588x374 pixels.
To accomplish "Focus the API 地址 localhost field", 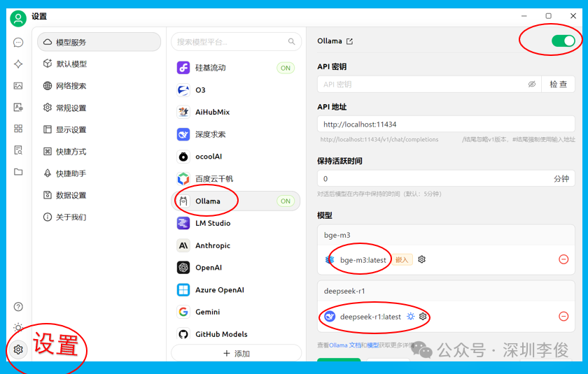I will (x=446, y=124).
